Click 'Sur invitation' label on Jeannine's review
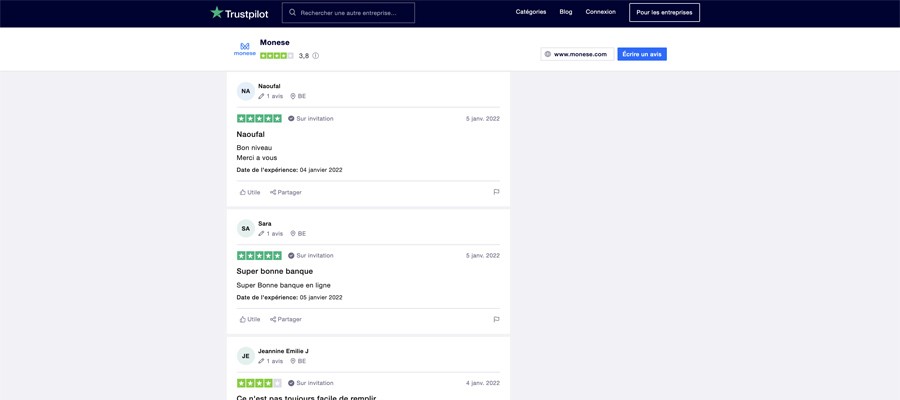This screenshot has width=900, height=400. (315, 383)
